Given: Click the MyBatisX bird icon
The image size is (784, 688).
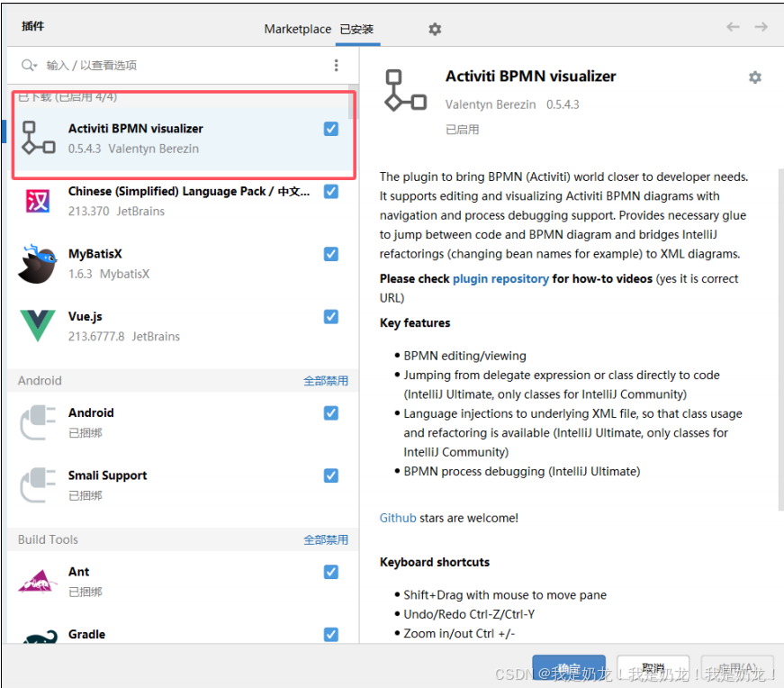Looking at the screenshot, I should coord(38,264).
